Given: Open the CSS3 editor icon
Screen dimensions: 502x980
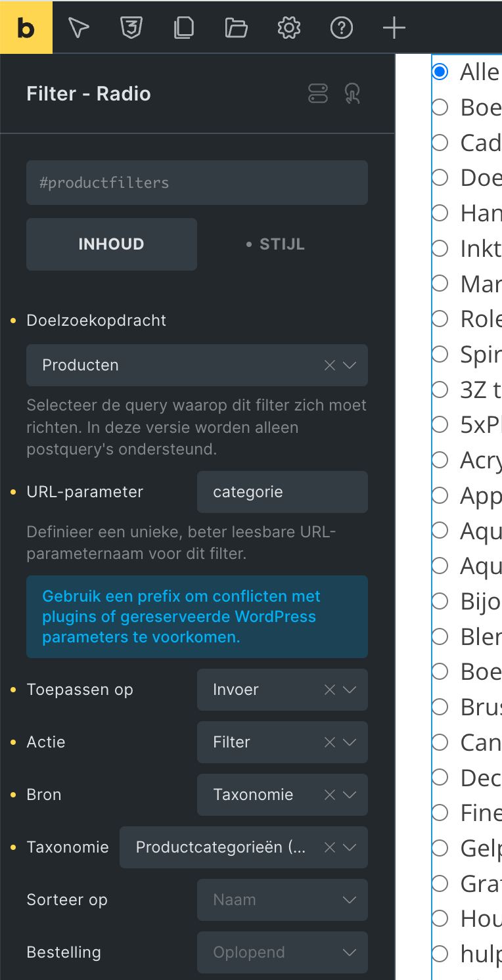Looking at the screenshot, I should (131, 28).
